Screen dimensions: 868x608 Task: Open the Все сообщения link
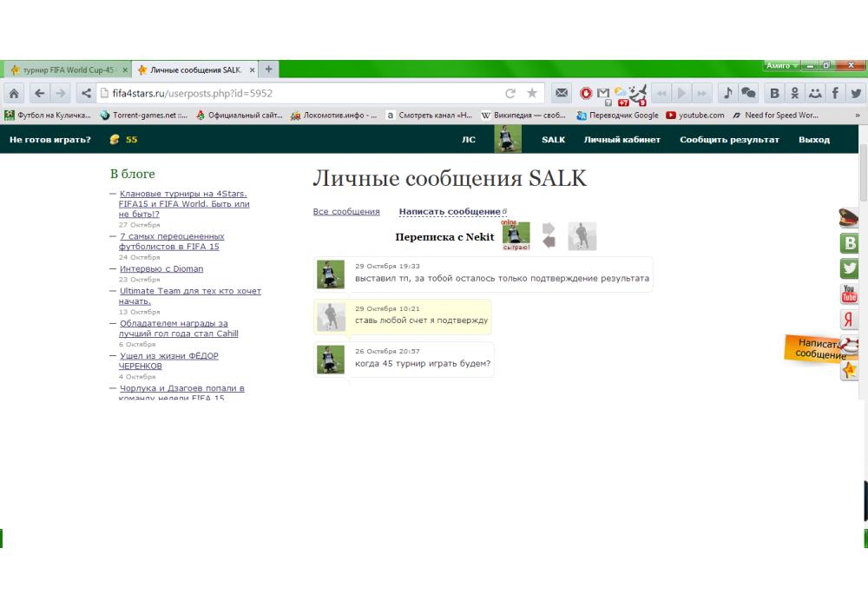346,212
